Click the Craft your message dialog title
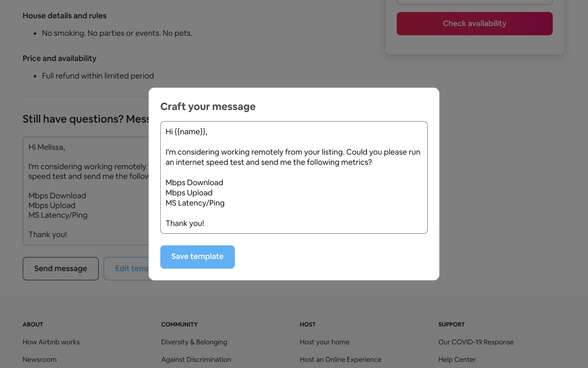 point(208,106)
